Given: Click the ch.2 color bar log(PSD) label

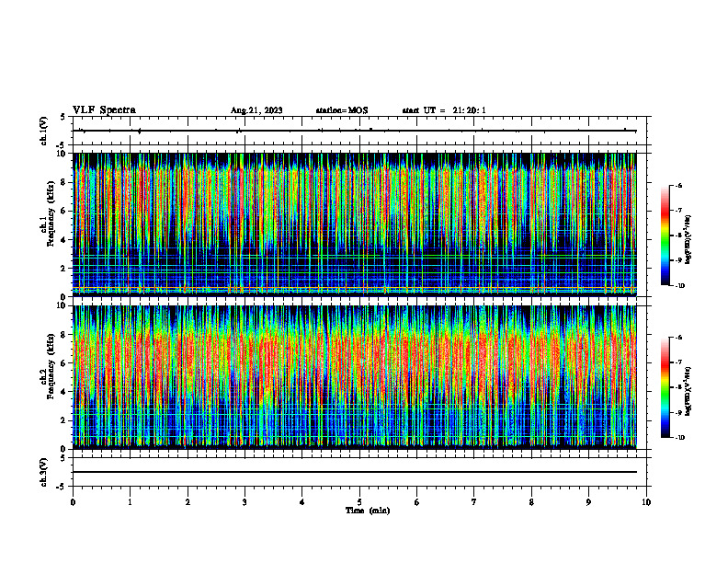Looking at the screenshot, I should 688,392.
